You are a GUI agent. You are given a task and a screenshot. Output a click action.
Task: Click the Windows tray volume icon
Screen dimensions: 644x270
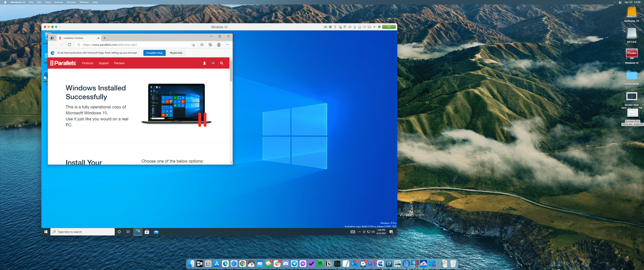[x=373, y=232]
